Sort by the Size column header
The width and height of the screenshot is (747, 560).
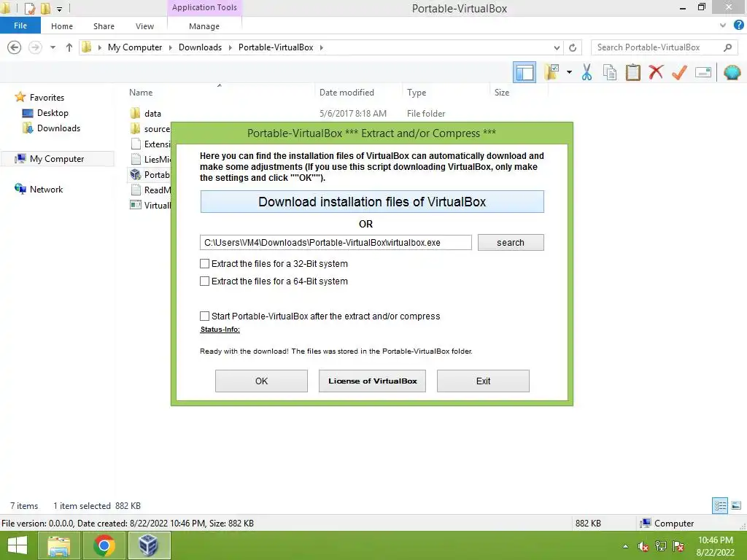click(502, 93)
